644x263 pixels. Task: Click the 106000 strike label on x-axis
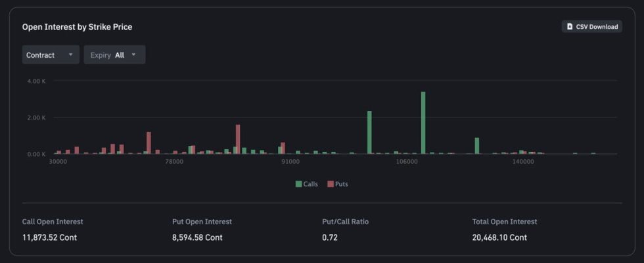(x=406, y=162)
